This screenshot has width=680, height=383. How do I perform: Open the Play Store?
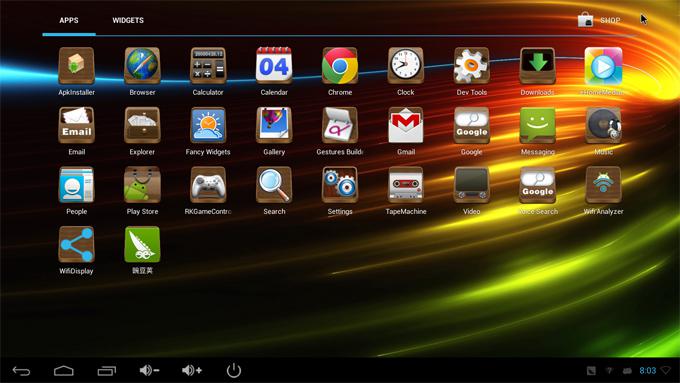coord(142,185)
